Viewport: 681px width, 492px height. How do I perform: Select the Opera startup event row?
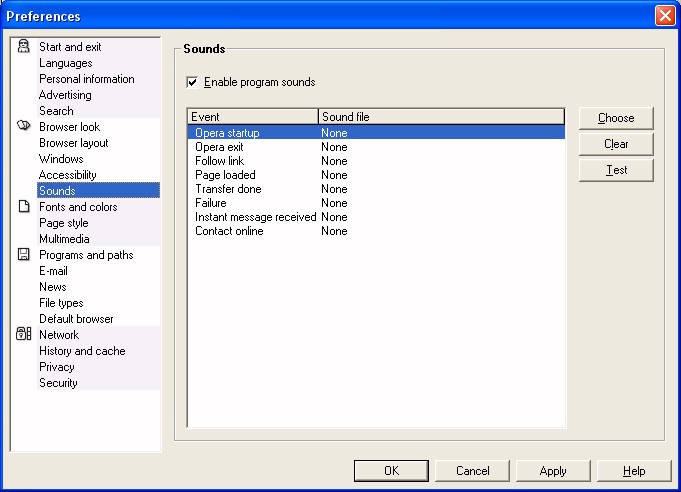click(x=376, y=133)
